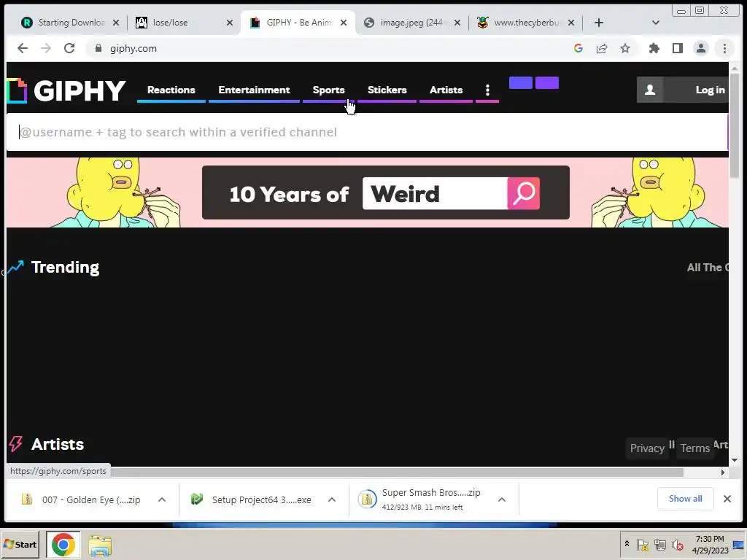Click the vertical page scrollbar thumb
This screenshot has height=560, width=747.
pyautogui.click(x=734, y=126)
